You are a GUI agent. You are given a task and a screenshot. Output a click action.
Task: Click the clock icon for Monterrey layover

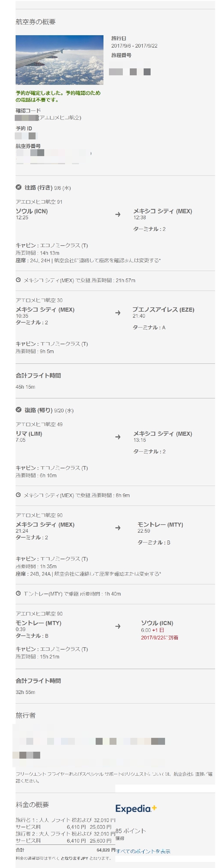coord(18,593)
